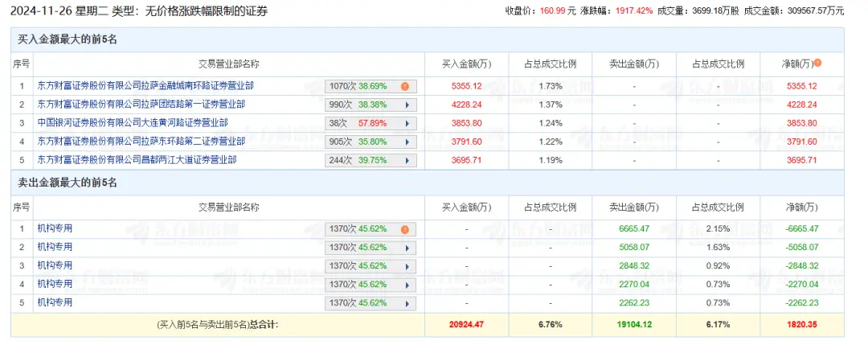Viewport: 868px width, 349px height.
Task: Click the (买入前5名与卖出前5名)总合计 label
Action: click(218, 325)
